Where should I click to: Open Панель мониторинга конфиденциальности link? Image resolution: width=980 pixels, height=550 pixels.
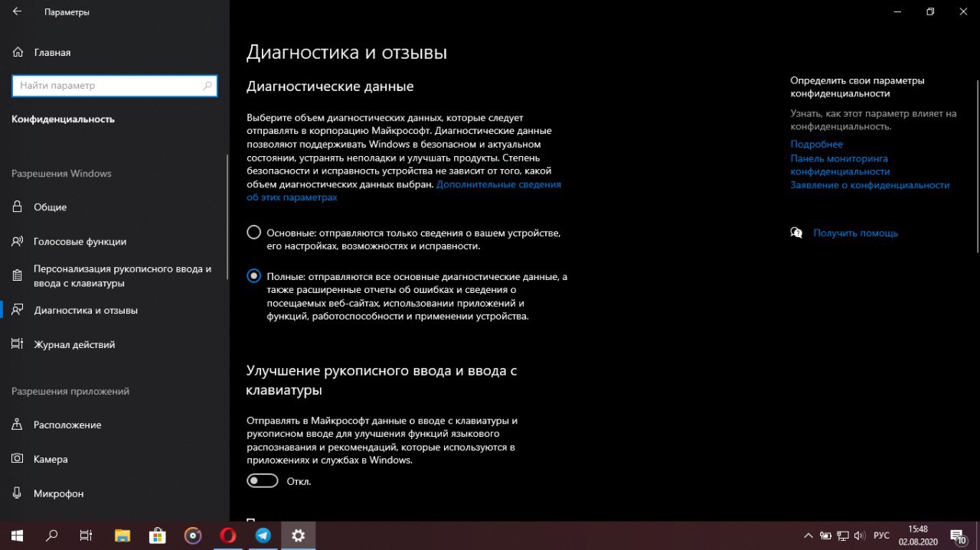click(840, 165)
